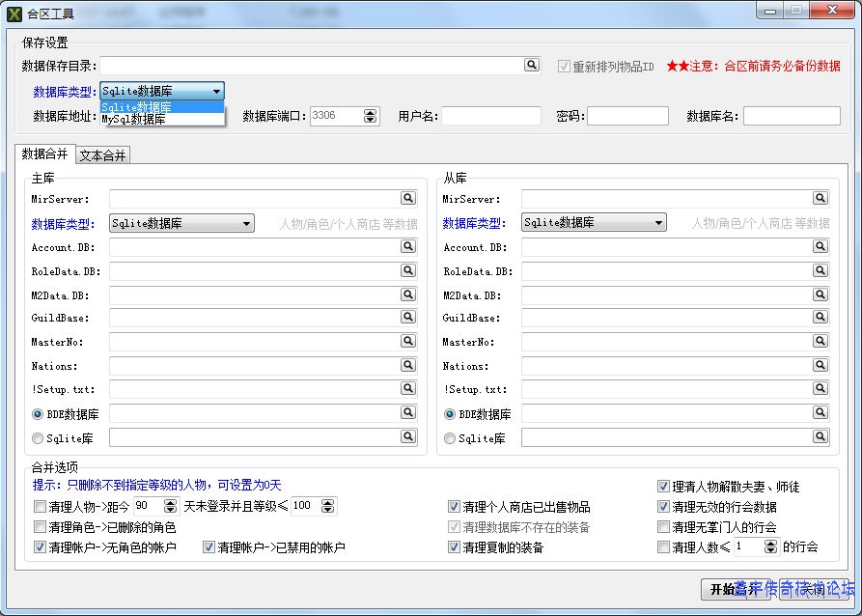The height and width of the screenshot is (616, 862).
Task: Select the 数据合并 tab
Action: coord(45,154)
